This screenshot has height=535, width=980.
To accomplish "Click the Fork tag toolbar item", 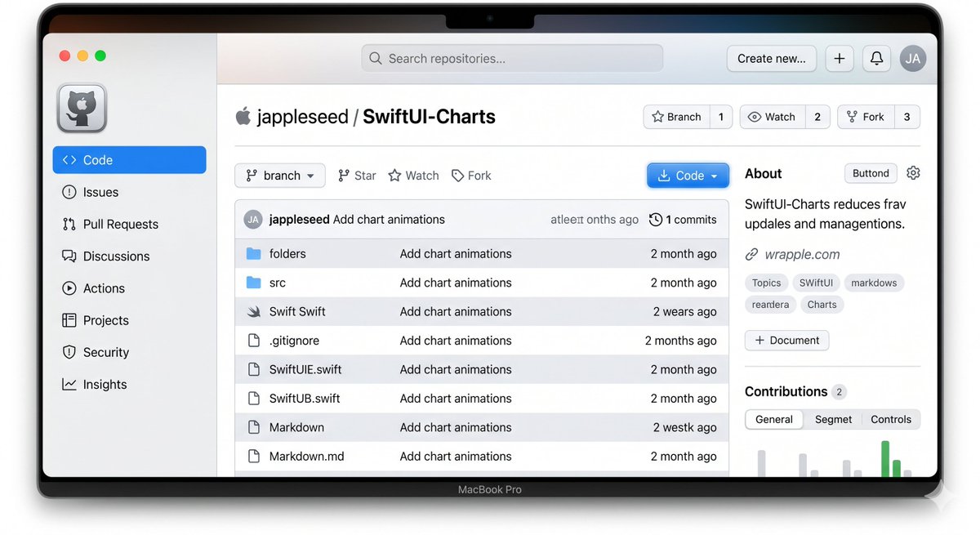I will 471,176.
